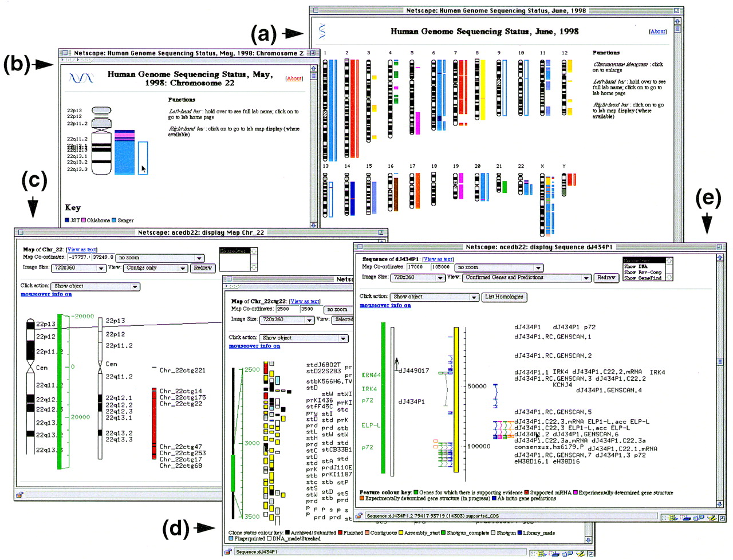The image size is (733, 560).
Task: Click the down arrow of the Show DNA list box
Action: click(668, 278)
